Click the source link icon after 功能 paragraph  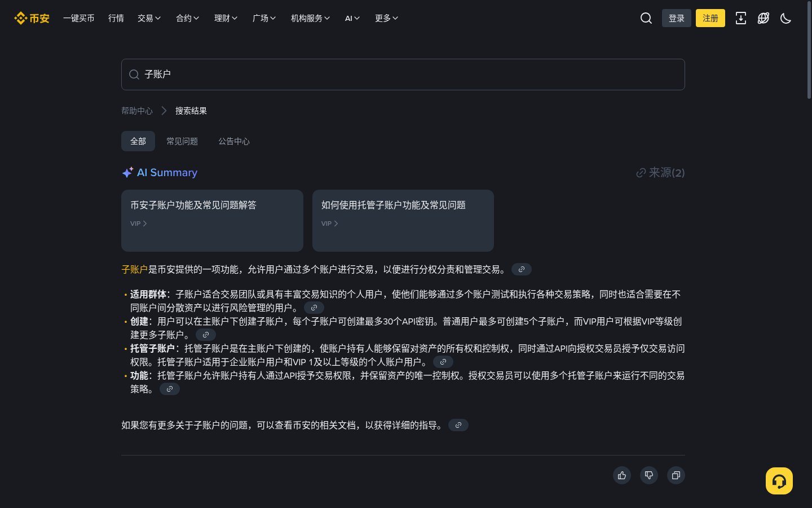(170, 389)
